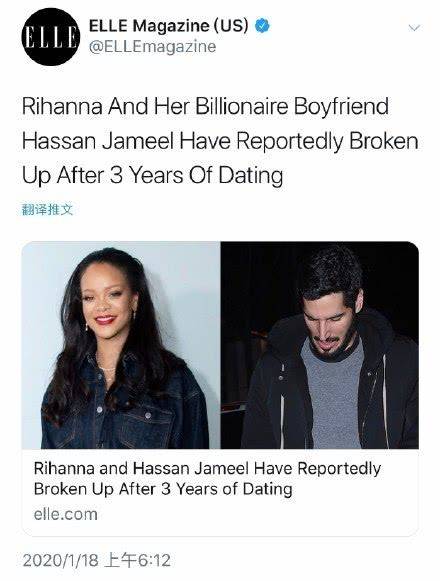Click the grey sweater in the right photo
Screen dimensions: 440x581
(x=333, y=395)
